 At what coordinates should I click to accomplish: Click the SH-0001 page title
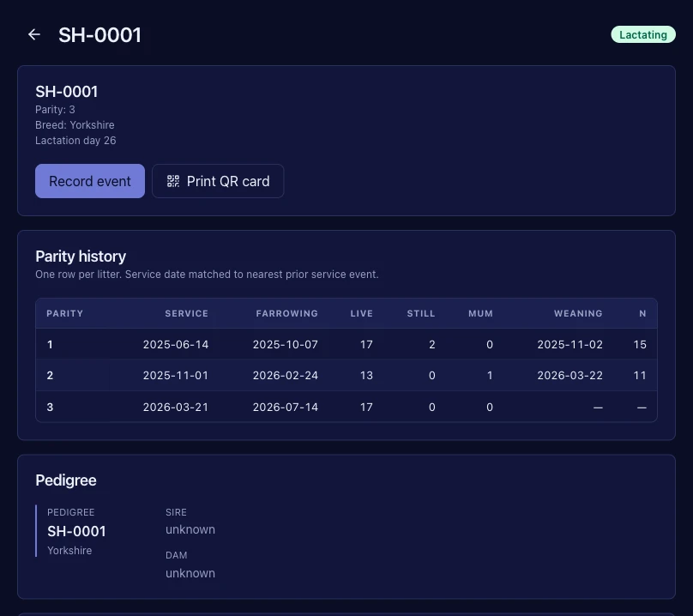pyautogui.click(x=99, y=35)
